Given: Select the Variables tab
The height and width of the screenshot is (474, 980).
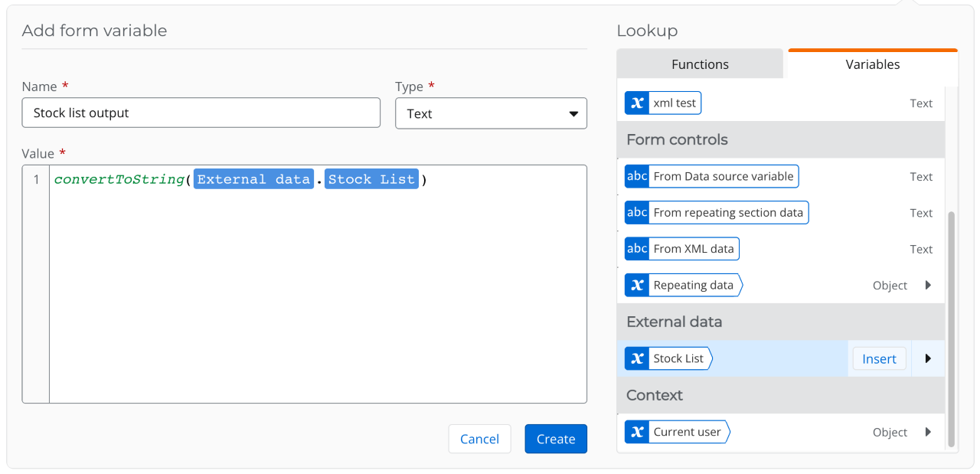Looking at the screenshot, I should 872,64.
